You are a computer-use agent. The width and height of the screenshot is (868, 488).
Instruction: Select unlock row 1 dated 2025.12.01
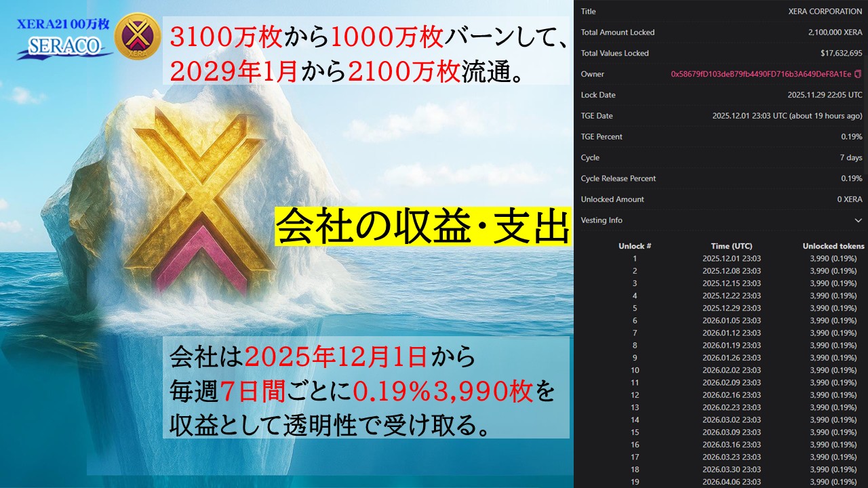732,258
